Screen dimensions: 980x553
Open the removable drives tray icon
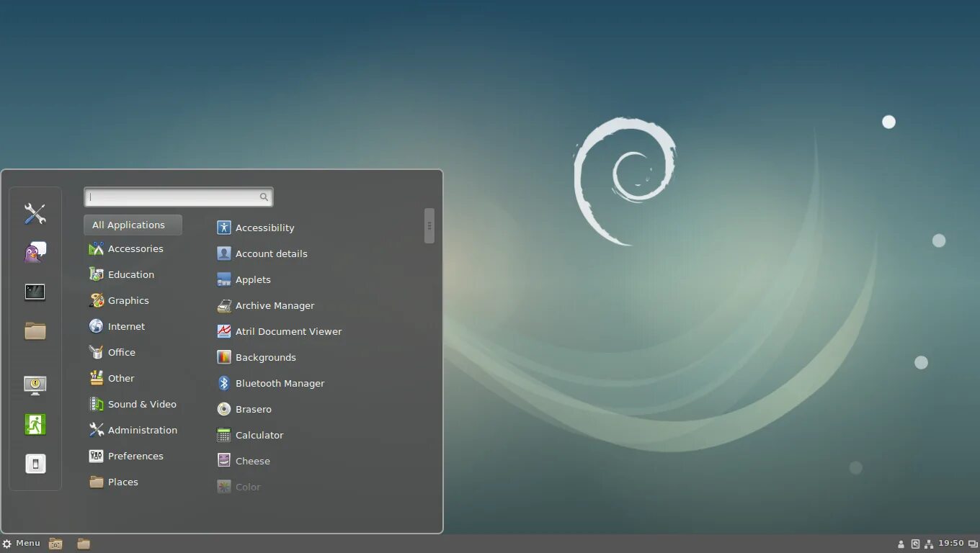915,544
